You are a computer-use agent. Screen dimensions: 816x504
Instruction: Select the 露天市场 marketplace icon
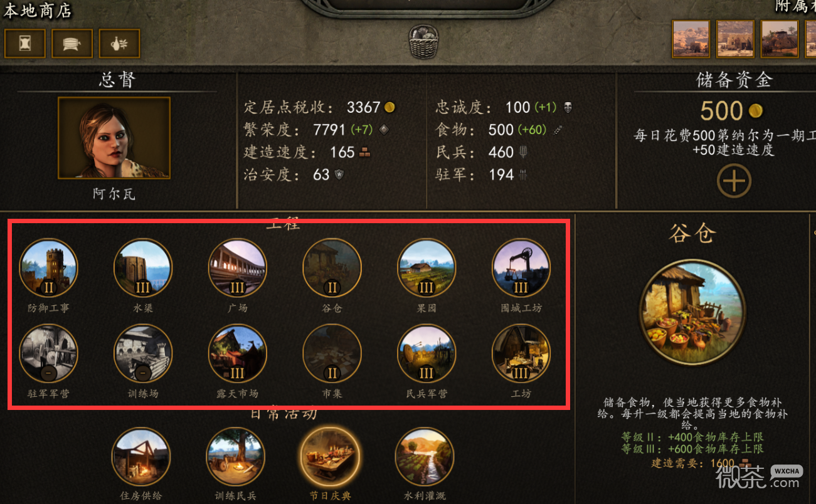238,353
